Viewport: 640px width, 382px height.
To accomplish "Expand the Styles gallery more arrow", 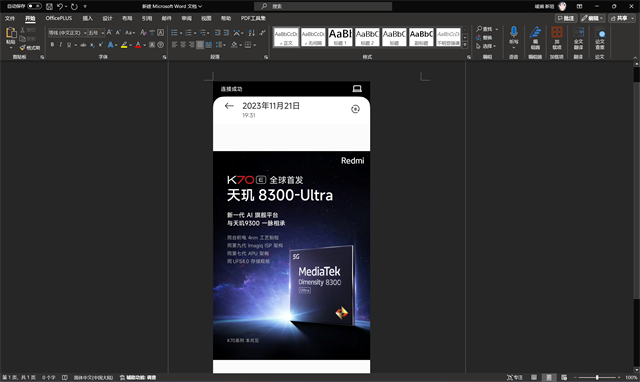I will click(465, 45).
